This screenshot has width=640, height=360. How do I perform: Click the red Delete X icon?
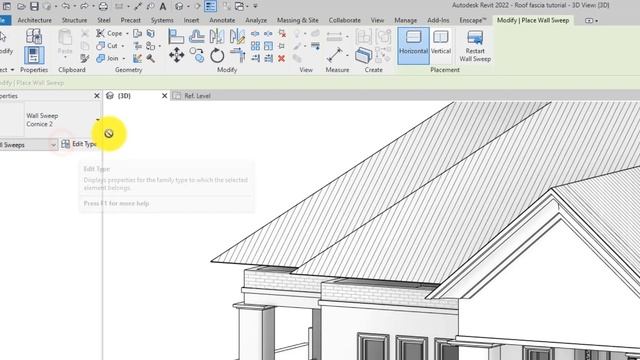281,58
